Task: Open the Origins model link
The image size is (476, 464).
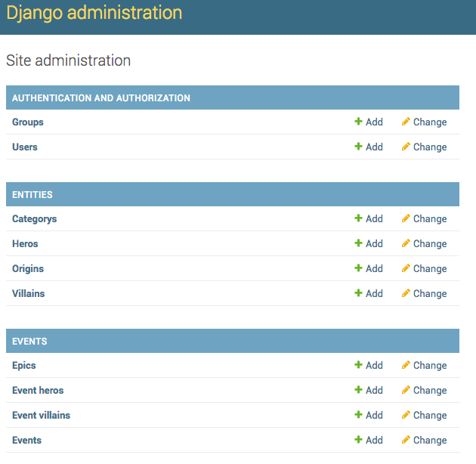Action: pos(28,269)
